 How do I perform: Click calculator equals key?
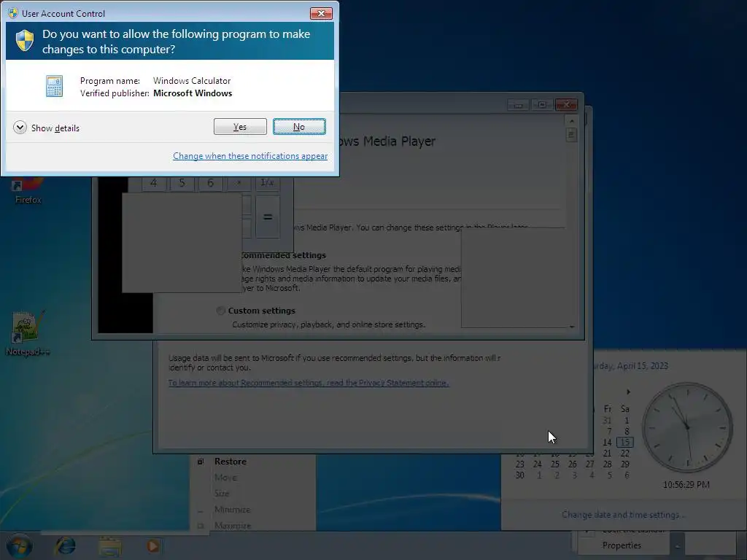coord(268,217)
